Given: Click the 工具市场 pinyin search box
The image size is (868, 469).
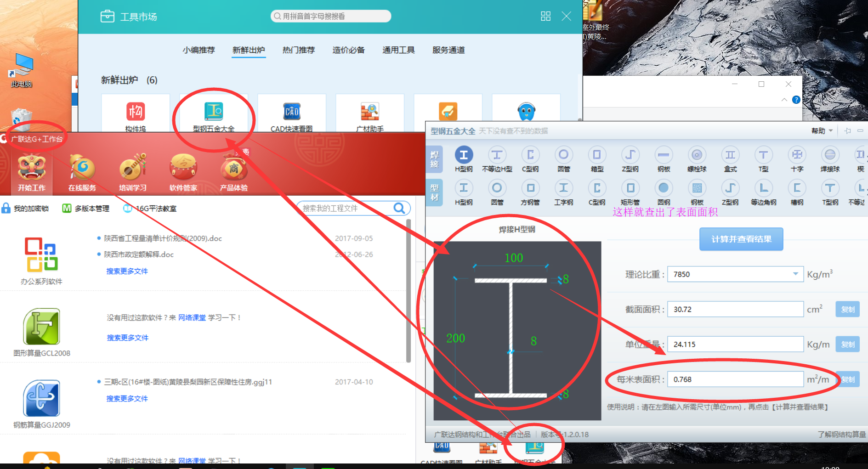Looking at the screenshot, I should (331, 16).
